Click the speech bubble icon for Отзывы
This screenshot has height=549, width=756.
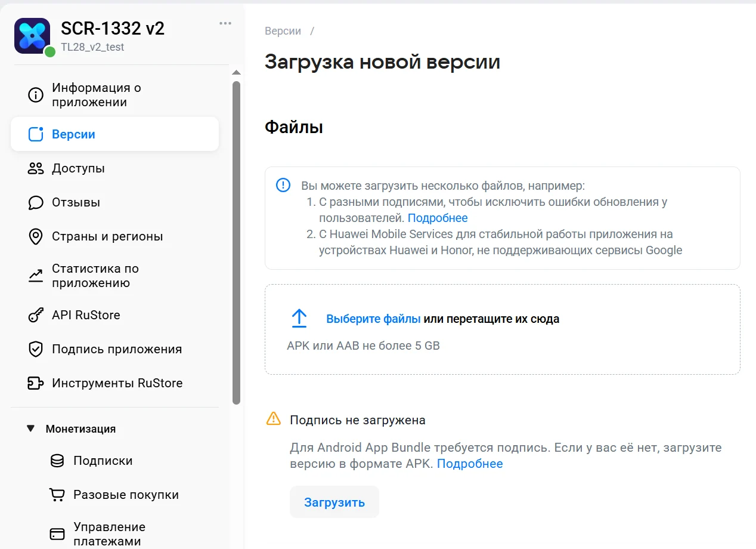pos(36,202)
